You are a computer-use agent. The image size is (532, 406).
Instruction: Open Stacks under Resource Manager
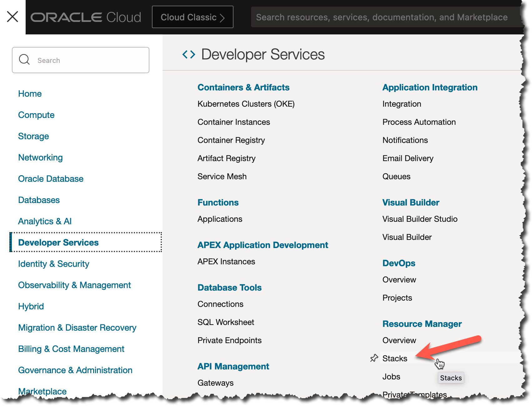(x=395, y=358)
